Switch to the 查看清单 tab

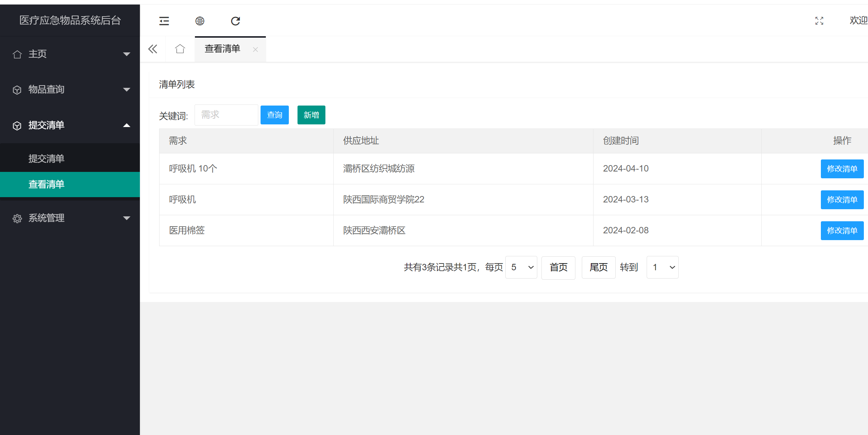[222, 49]
